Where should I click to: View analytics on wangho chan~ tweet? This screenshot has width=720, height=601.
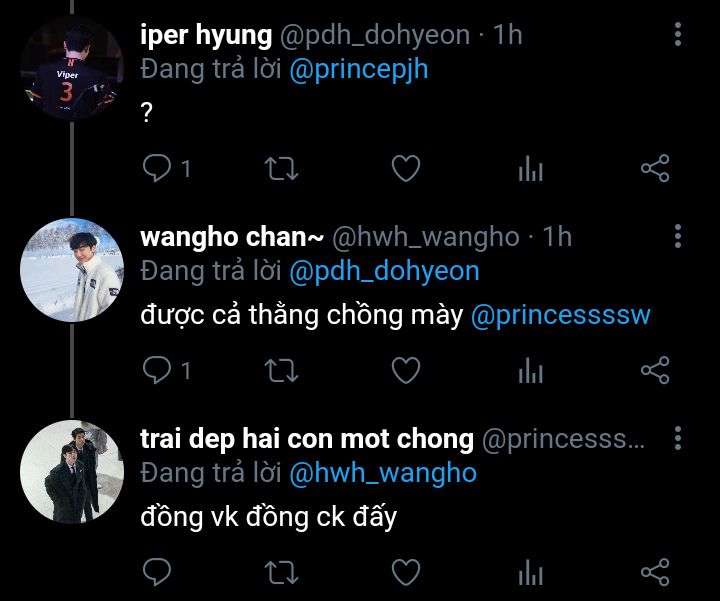[x=530, y=370]
